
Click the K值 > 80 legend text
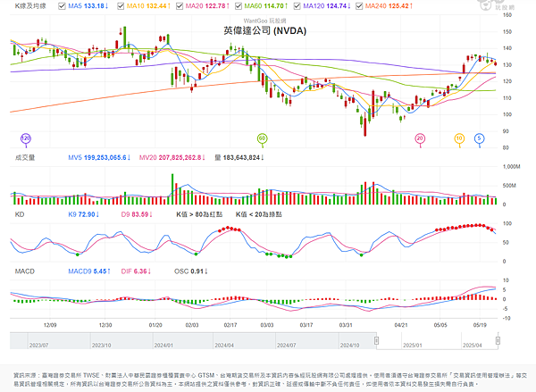click(x=199, y=214)
